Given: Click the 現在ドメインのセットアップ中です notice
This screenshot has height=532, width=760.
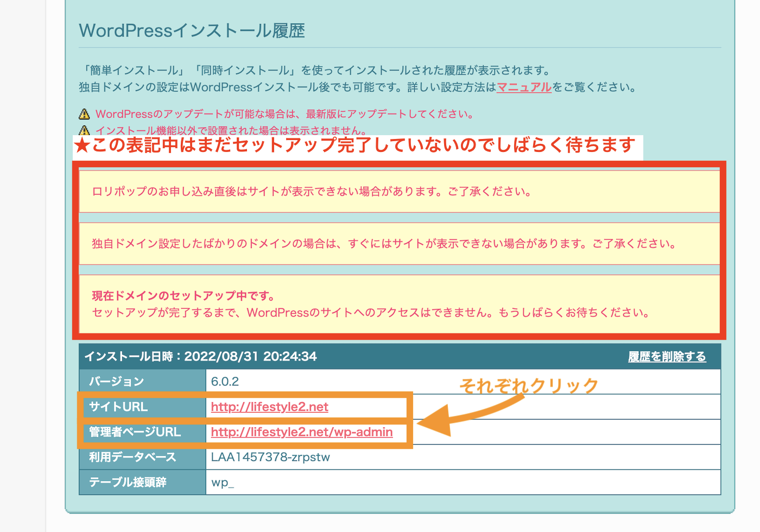Looking at the screenshot, I should pyautogui.click(x=183, y=295).
